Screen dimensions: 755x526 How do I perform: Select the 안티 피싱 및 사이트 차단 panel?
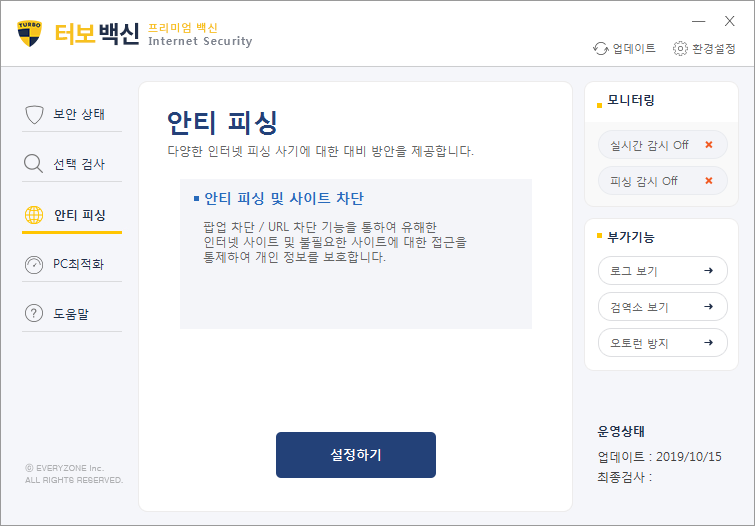(x=355, y=254)
